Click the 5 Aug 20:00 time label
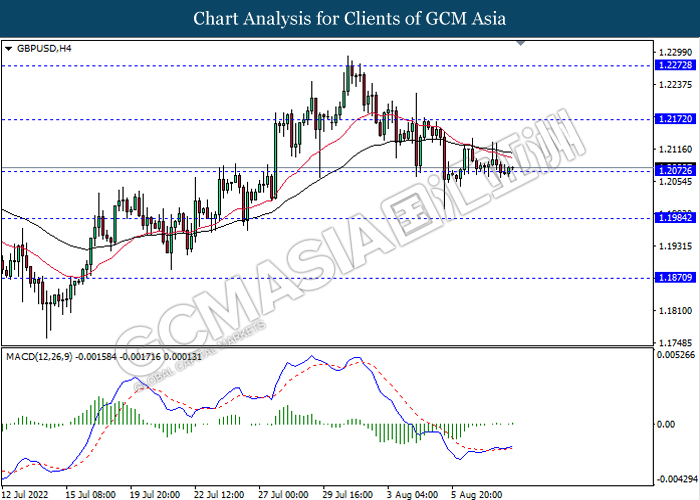 pos(476,495)
